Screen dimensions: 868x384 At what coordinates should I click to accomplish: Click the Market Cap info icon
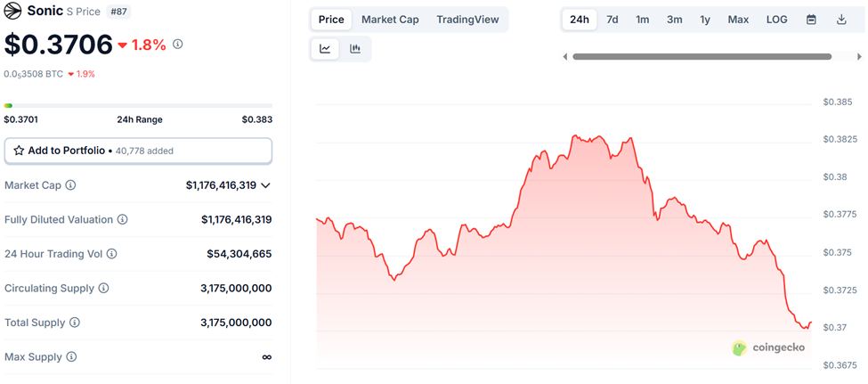click(70, 185)
